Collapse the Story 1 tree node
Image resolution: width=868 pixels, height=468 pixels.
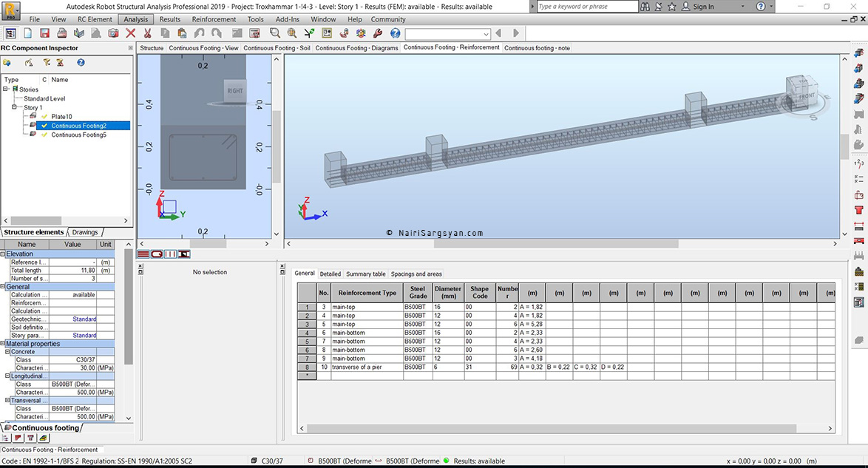14,107
